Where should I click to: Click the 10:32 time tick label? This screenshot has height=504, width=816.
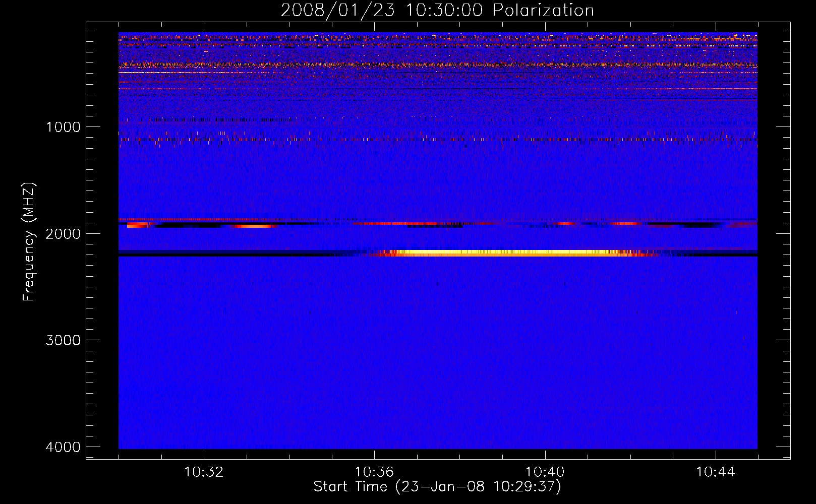(x=204, y=472)
